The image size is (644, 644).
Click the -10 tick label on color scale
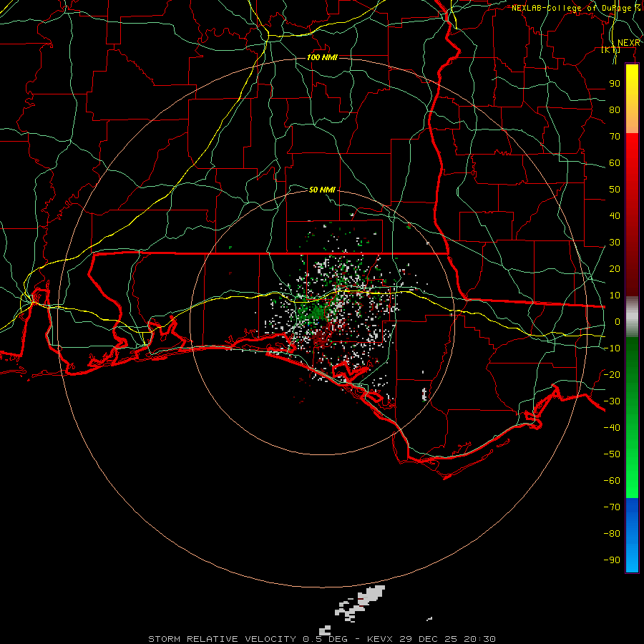point(612,348)
